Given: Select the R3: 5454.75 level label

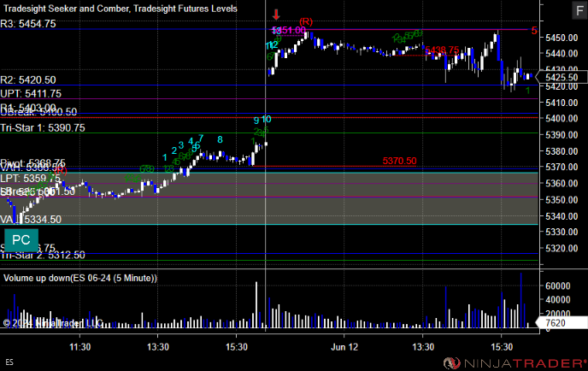Looking at the screenshot, I should point(28,24).
